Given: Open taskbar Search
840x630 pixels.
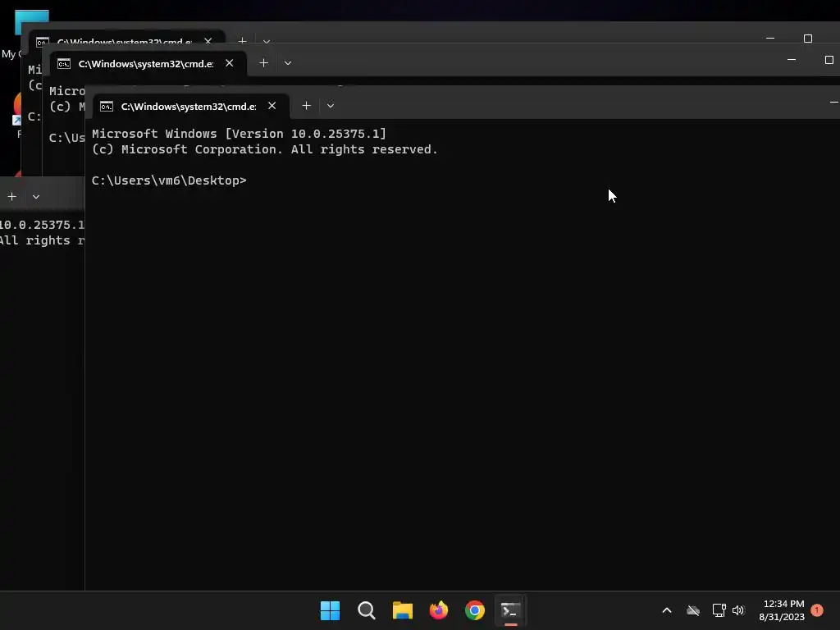Looking at the screenshot, I should coord(367,610).
